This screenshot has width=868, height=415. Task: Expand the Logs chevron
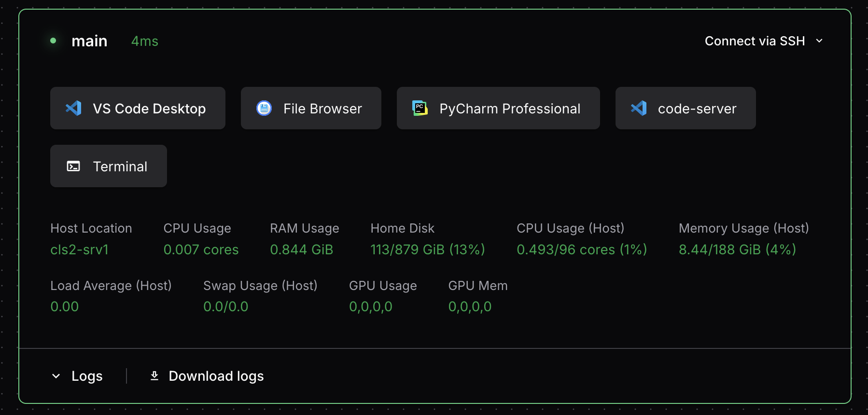56,376
